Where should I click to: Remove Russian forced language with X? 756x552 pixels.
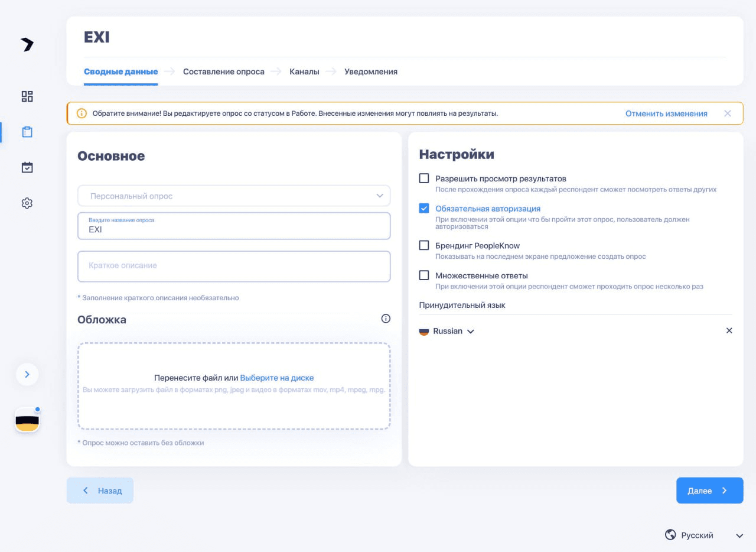point(729,331)
